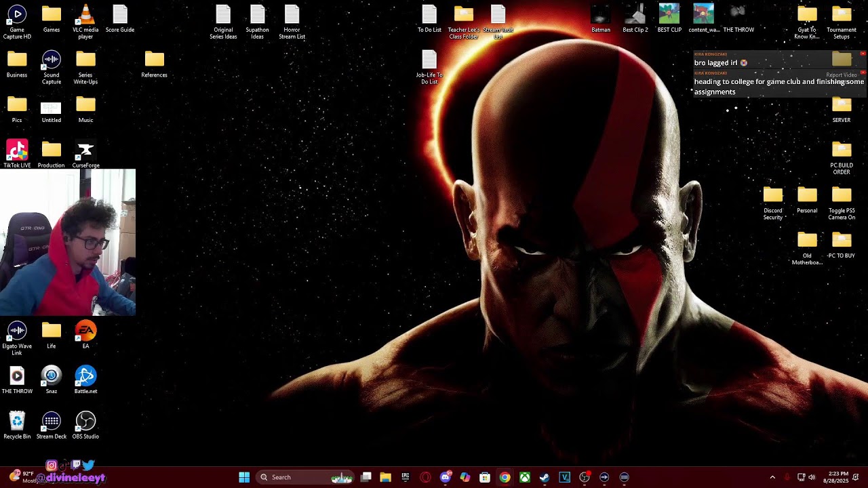Open the Batman video thumbnail
Viewport: 868px width, 488px height.
point(601,18)
